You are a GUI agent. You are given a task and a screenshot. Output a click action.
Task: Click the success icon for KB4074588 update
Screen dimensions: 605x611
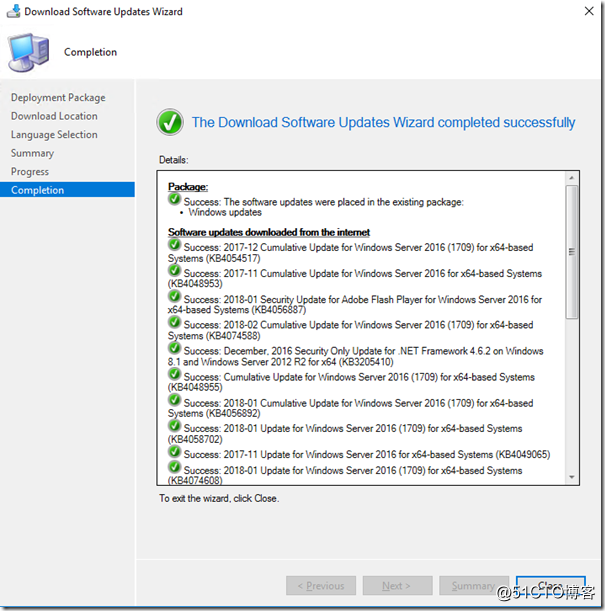coord(174,322)
